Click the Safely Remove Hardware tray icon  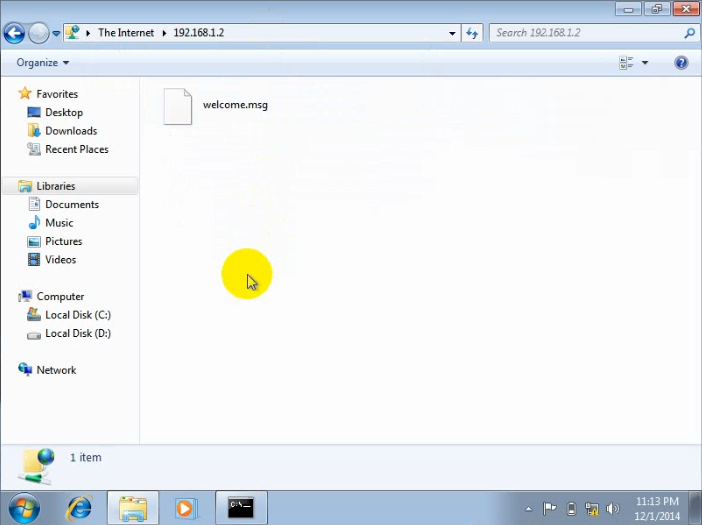(571, 509)
